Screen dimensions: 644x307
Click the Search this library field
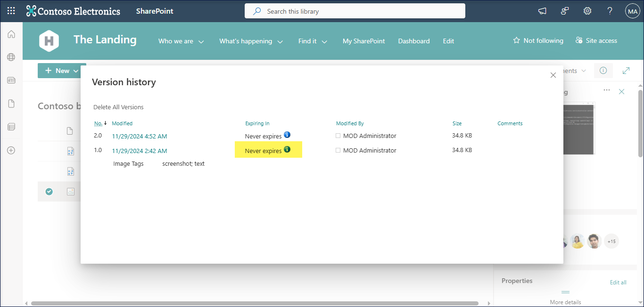355,11
